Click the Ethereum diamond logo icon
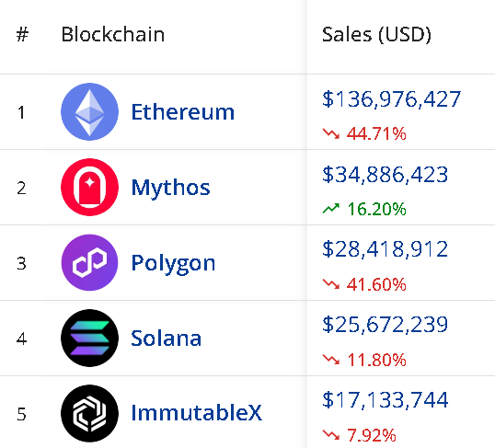Screen dimensions: 495x448 (89, 111)
